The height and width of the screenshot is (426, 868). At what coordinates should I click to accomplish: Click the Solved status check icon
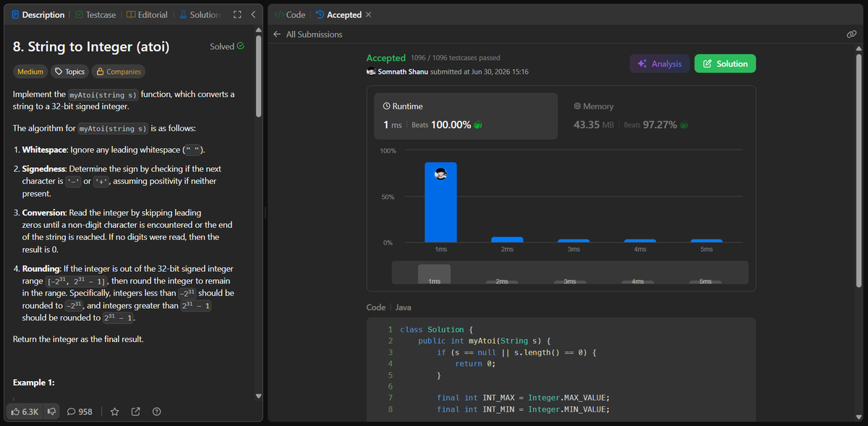(x=240, y=46)
